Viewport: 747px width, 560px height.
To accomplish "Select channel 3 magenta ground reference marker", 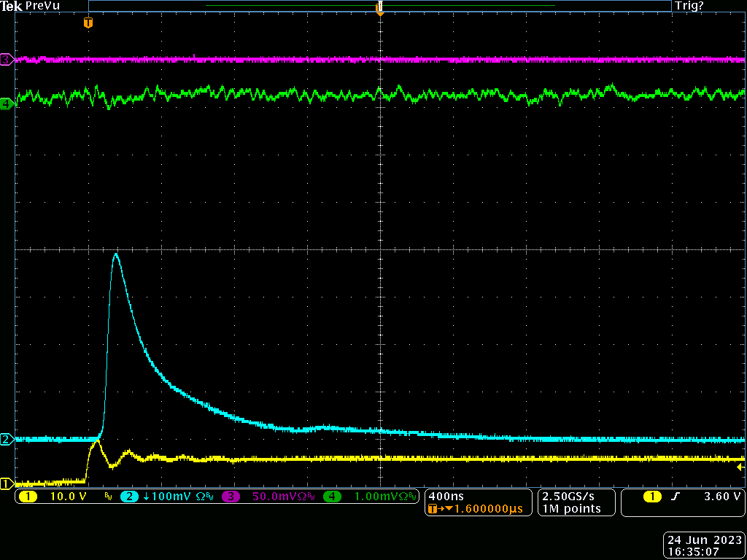I will pos(7,59).
